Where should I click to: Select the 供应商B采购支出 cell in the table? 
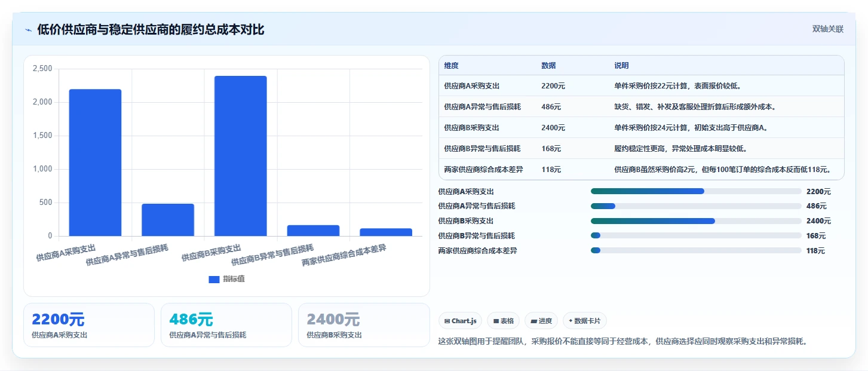[471, 128]
